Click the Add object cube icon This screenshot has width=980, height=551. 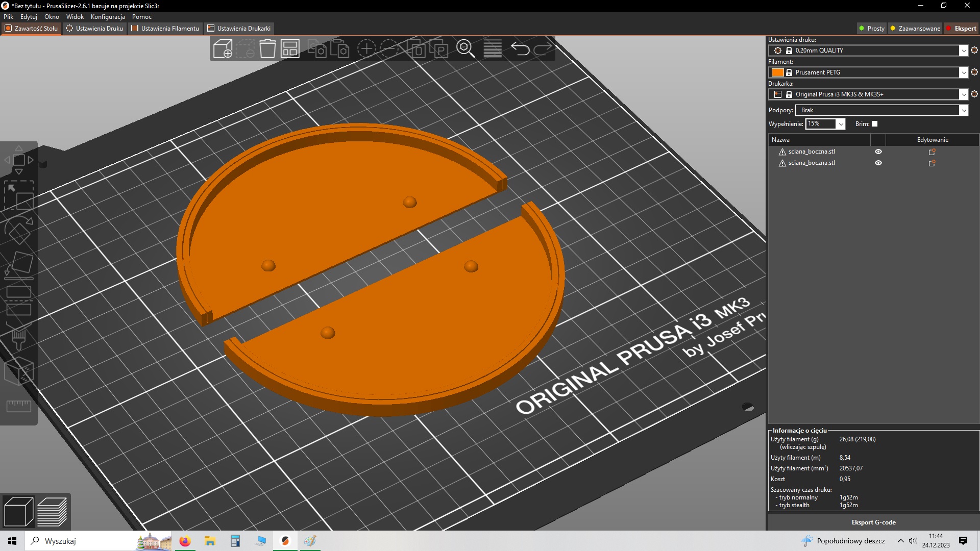pyautogui.click(x=223, y=49)
